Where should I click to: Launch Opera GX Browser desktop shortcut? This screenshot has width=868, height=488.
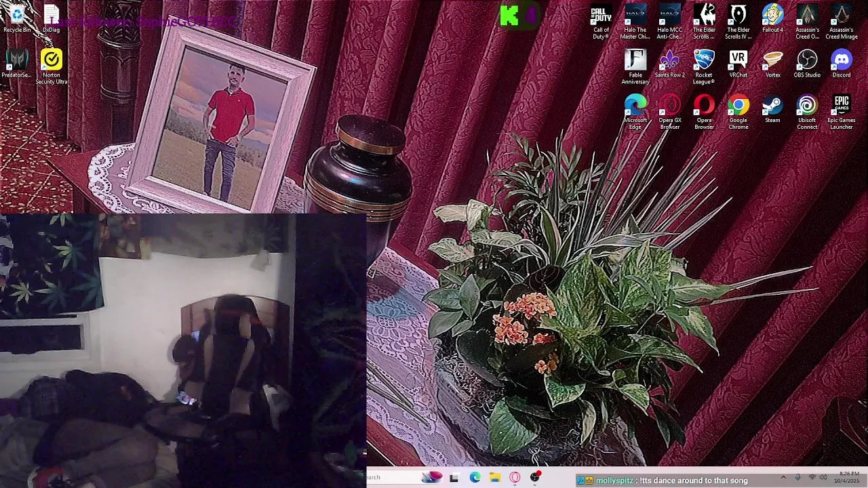tap(670, 112)
